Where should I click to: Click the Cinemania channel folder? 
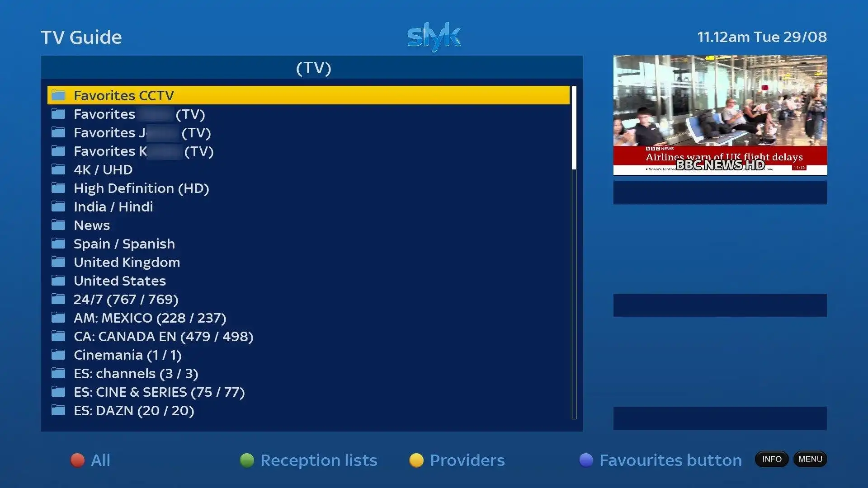(x=127, y=355)
